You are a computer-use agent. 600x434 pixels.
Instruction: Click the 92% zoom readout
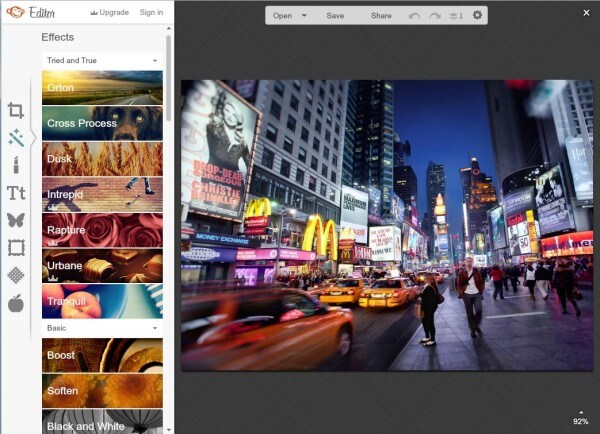[x=581, y=421]
